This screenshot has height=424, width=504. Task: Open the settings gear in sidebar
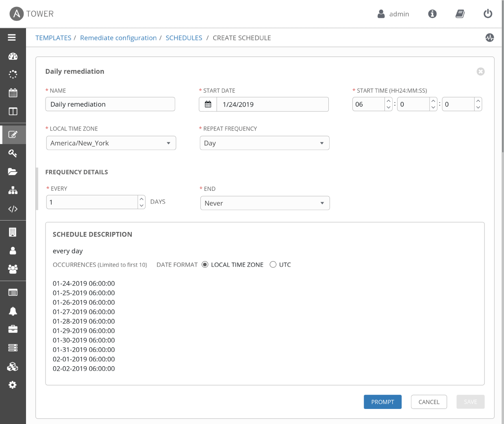[x=13, y=385]
